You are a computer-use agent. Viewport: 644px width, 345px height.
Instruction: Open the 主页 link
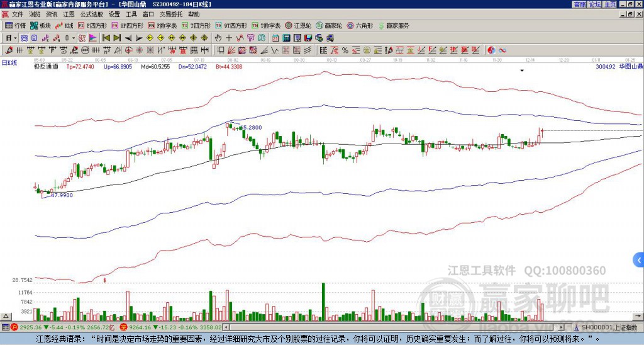click(x=610, y=4)
